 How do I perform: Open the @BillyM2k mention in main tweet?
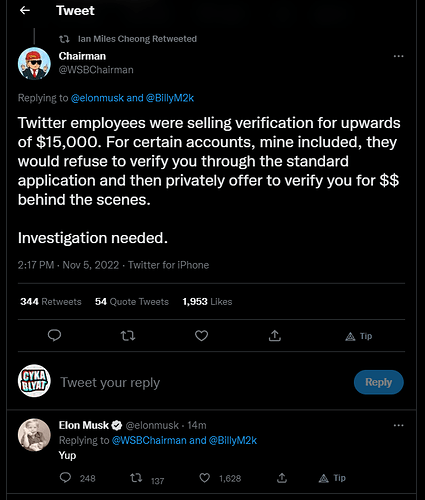coord(170,98)
